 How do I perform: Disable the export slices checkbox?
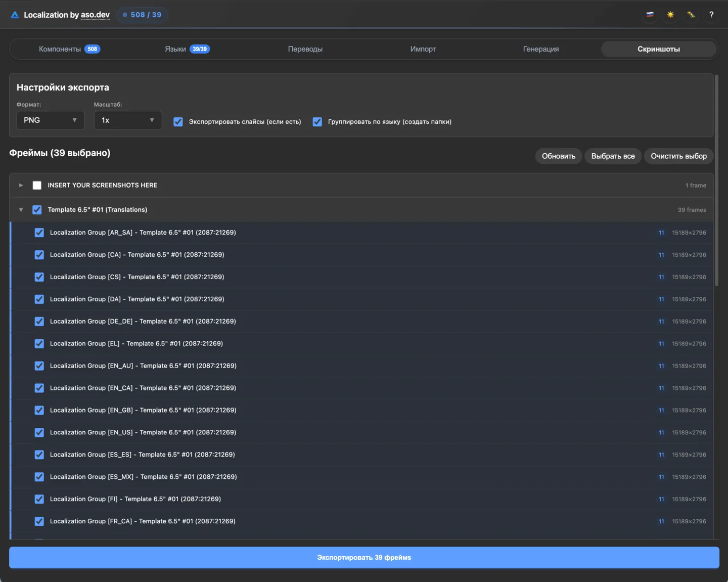point(178,122)
